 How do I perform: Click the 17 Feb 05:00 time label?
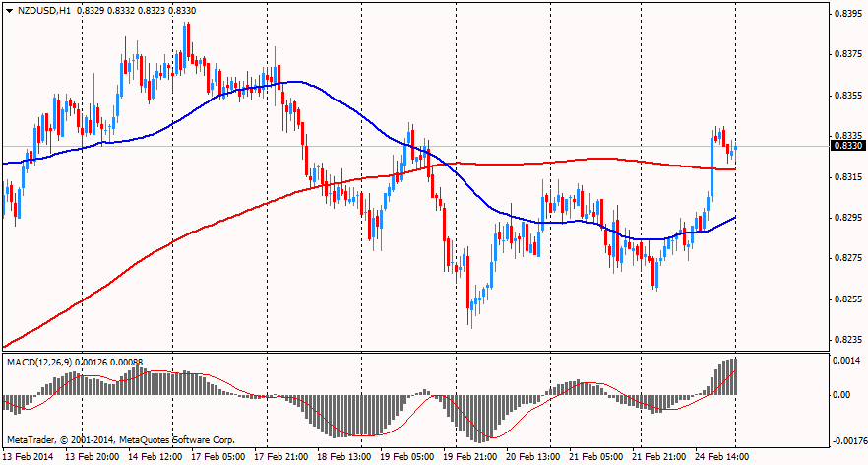[217, 457]
